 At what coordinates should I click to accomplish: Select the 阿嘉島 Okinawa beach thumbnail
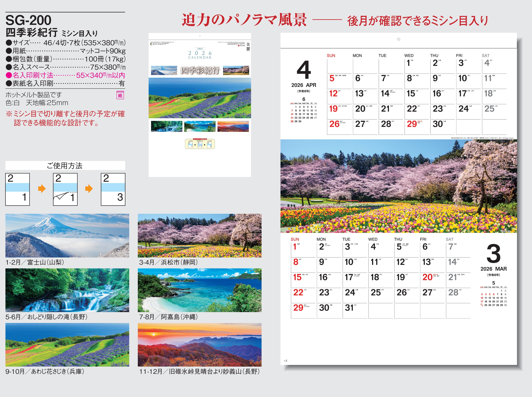[200, 290]
